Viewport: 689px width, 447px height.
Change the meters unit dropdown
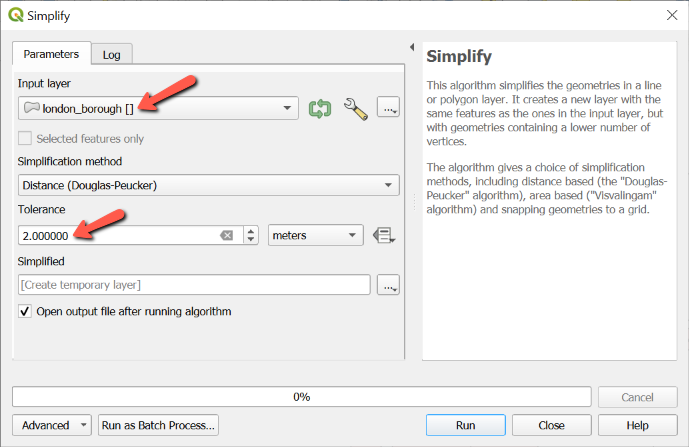[x=315, y=236]
